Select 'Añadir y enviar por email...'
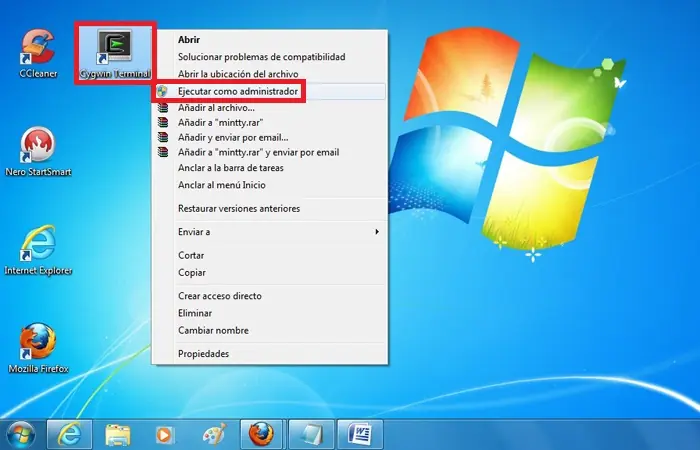Screen dimensions: 700x450 coord(270,138)
